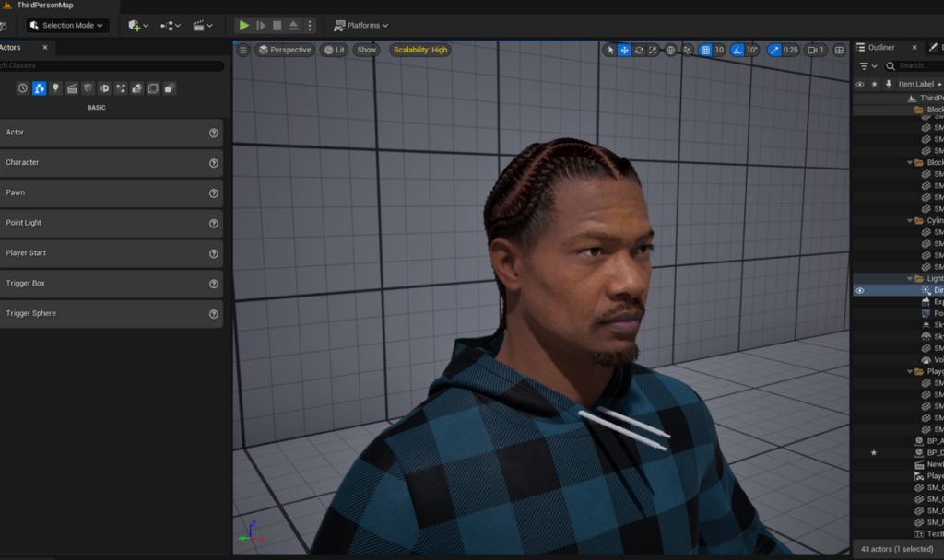
Task: Select the Lights category in Place Actors panel
Action: 55,87
